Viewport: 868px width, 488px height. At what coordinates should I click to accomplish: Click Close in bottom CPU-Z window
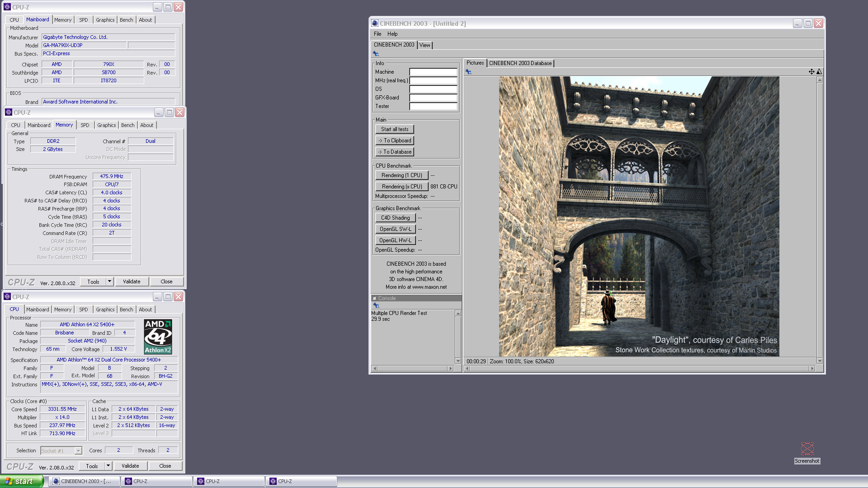[165, 466]
